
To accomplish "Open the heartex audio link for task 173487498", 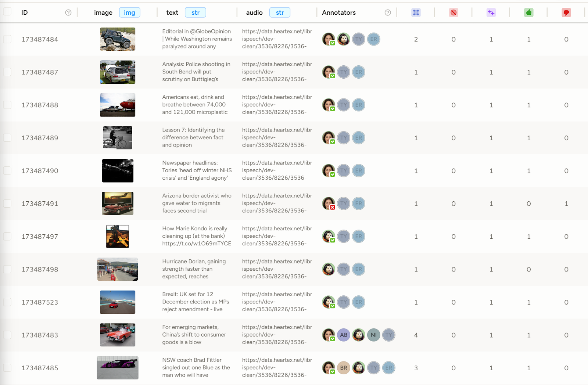I will (x=276, y=269).
